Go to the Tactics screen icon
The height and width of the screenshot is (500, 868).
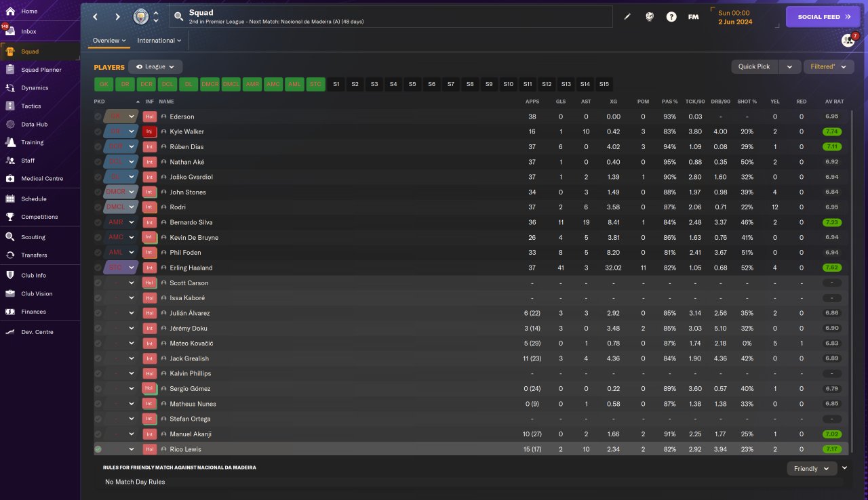pyautogui.click(x=10, y=106)
